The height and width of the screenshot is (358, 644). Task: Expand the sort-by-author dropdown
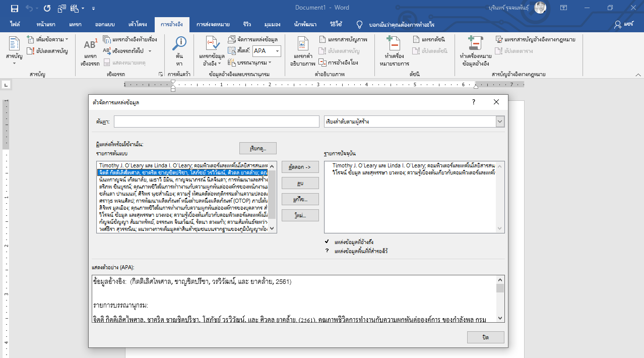(x=499, y=122)
